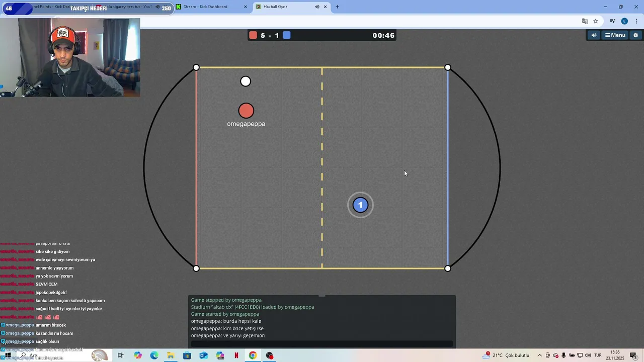Click the blue team color square in scoreboard

[286, 35]
